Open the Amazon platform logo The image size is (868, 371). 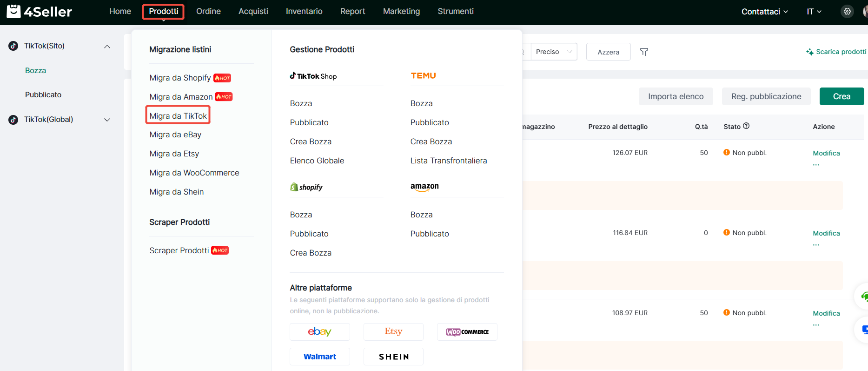(424, 187)
